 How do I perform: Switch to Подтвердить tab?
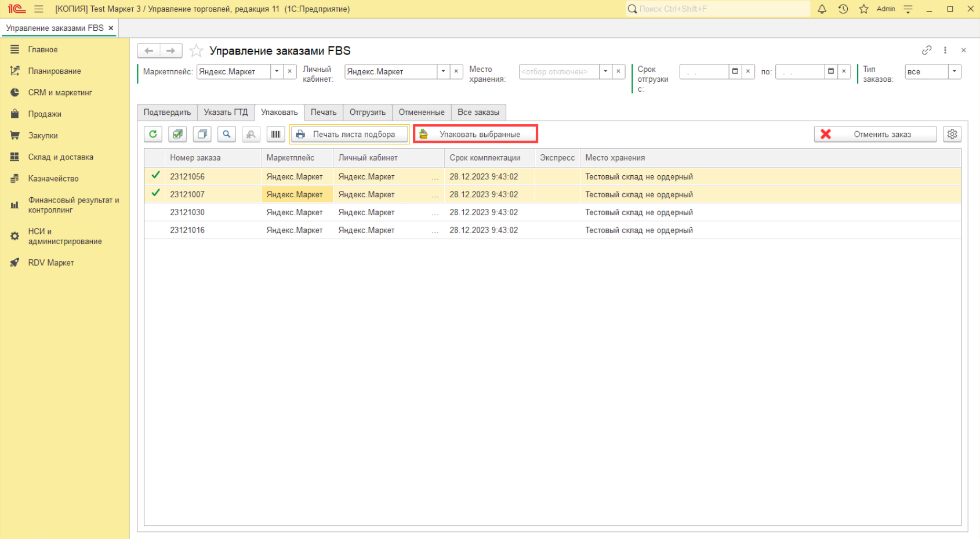tap(167, 113)
